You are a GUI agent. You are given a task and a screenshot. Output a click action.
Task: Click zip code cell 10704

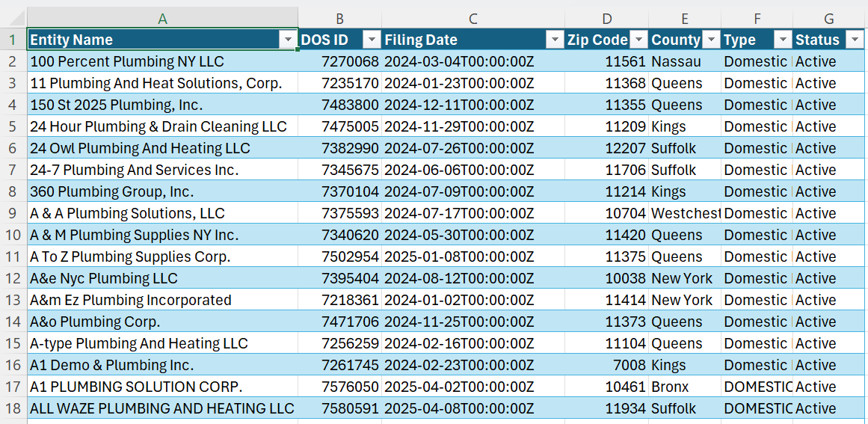(607, 213)
